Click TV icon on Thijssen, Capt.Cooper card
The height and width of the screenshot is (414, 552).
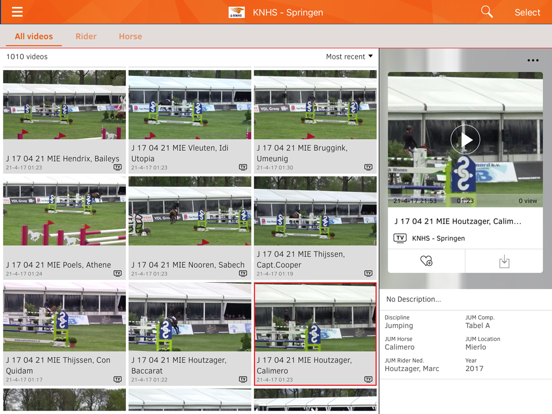click(368, 274)
